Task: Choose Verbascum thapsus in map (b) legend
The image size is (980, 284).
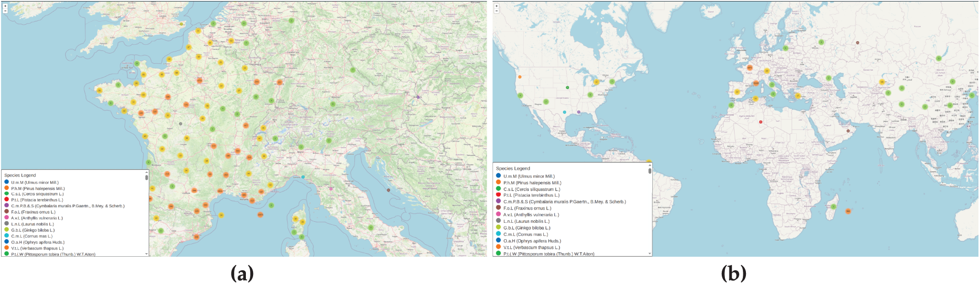Action: pyautogui.click(x=531, y=247)
